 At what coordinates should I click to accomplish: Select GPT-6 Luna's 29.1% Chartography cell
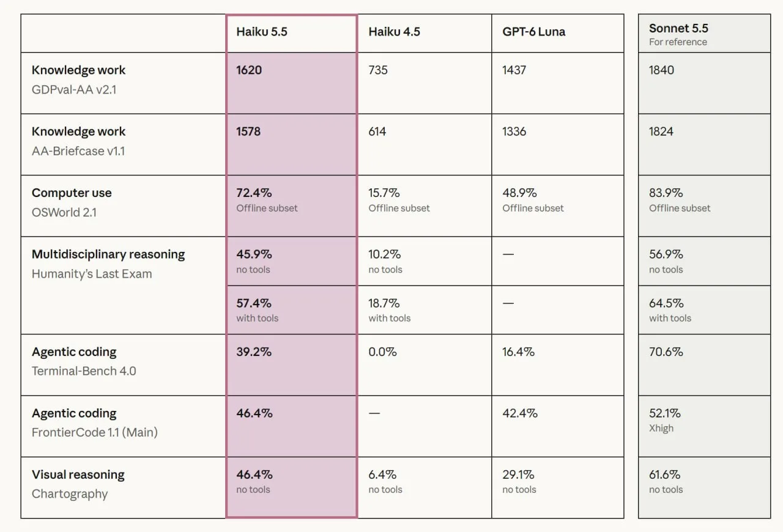pos(558,487)
